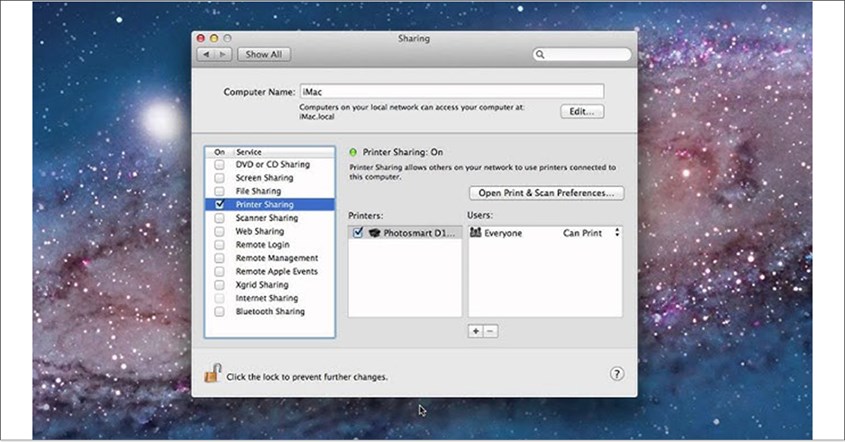The height and width of the screenshot is (442, 845).
Task: Select the Remote Login service row
Action: (x=270, y=245)
